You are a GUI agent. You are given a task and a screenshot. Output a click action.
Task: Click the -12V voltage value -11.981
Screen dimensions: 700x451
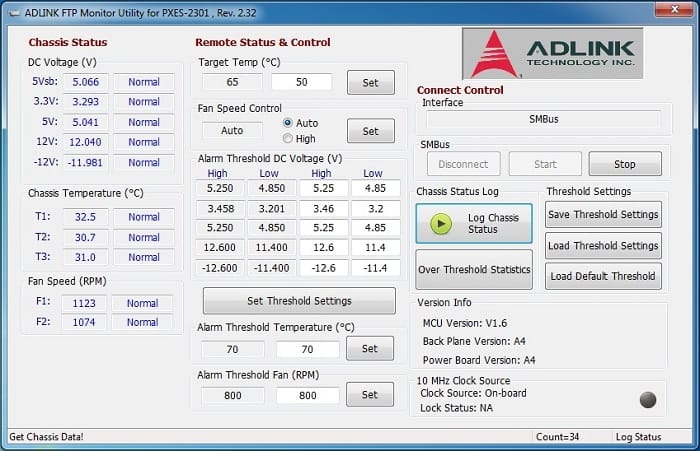pyautogui.click(x=85, y=163)
